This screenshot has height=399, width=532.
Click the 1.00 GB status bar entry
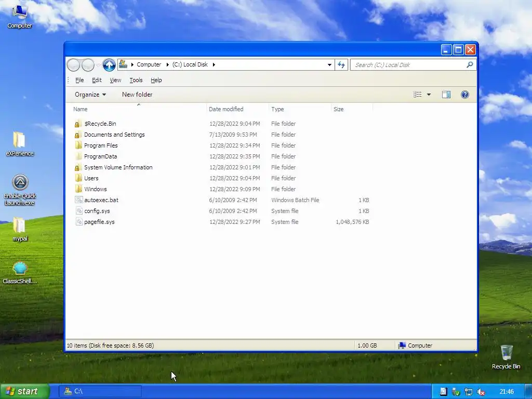tap(367, 345)
